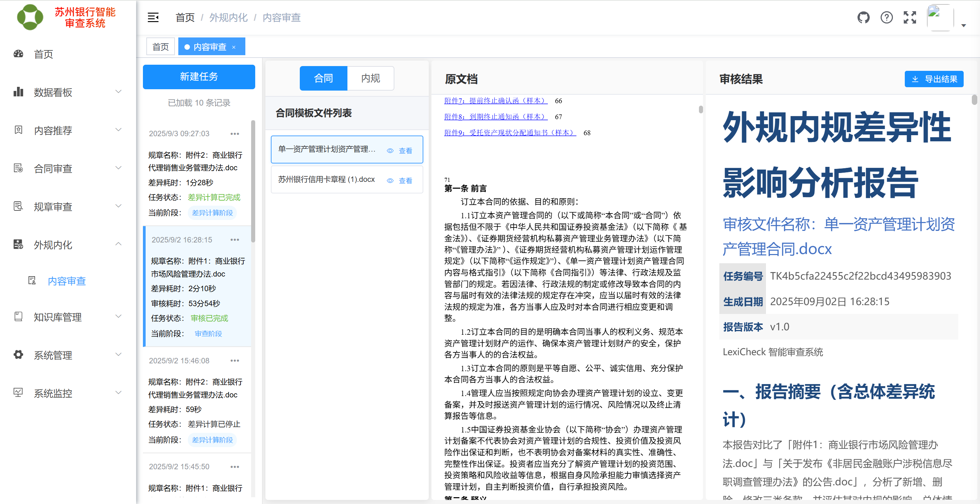View the 单一资产管理计划 file with eye icon
This screenshot has width=980, height=504.
pyautogui.click(x=399, y=151)
